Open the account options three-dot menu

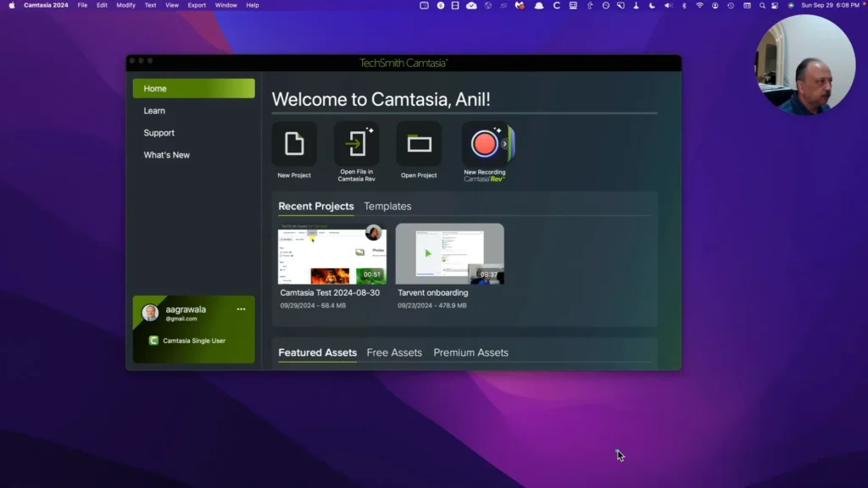241,309
